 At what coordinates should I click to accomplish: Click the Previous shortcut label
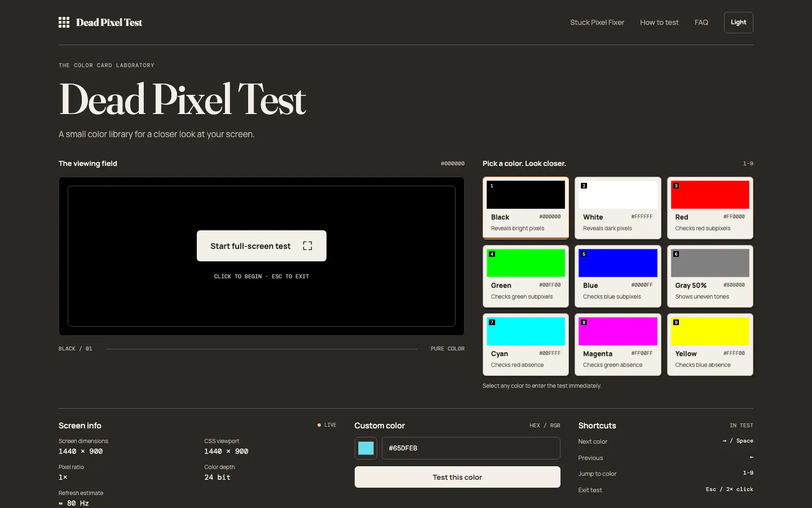click(590, 458)
